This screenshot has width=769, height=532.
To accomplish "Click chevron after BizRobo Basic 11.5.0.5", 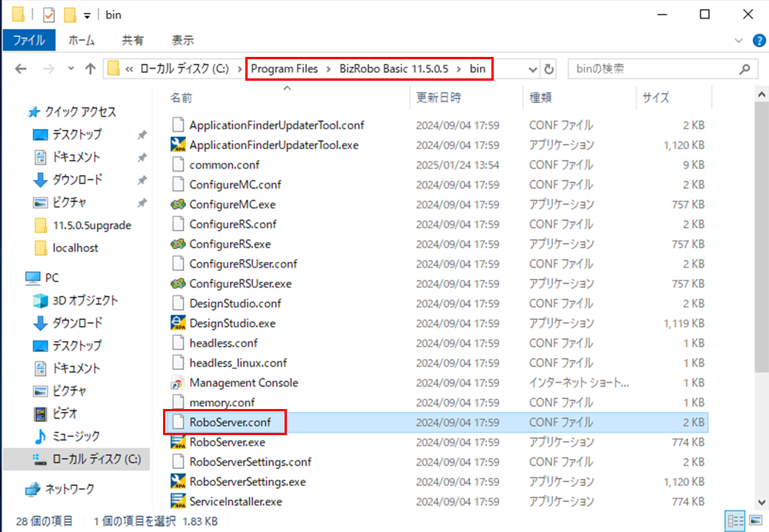I will 459,68.
